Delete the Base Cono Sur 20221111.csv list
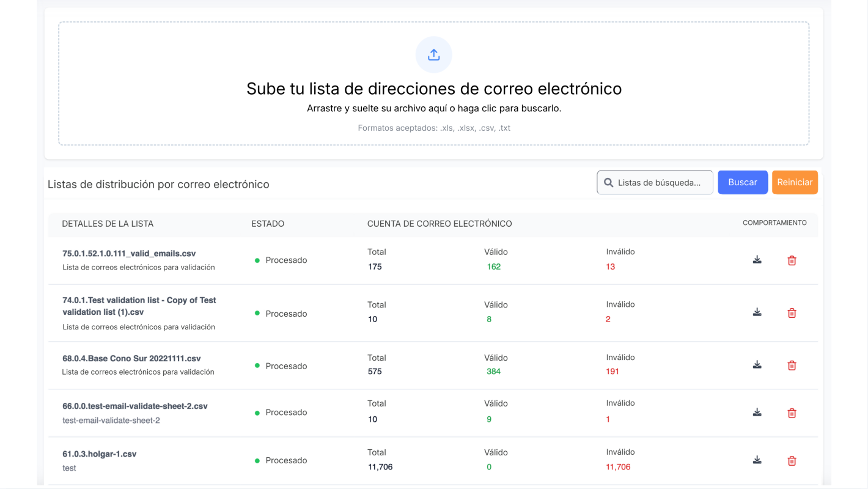Viewport: 868px width, 489px height. (792, 366)
